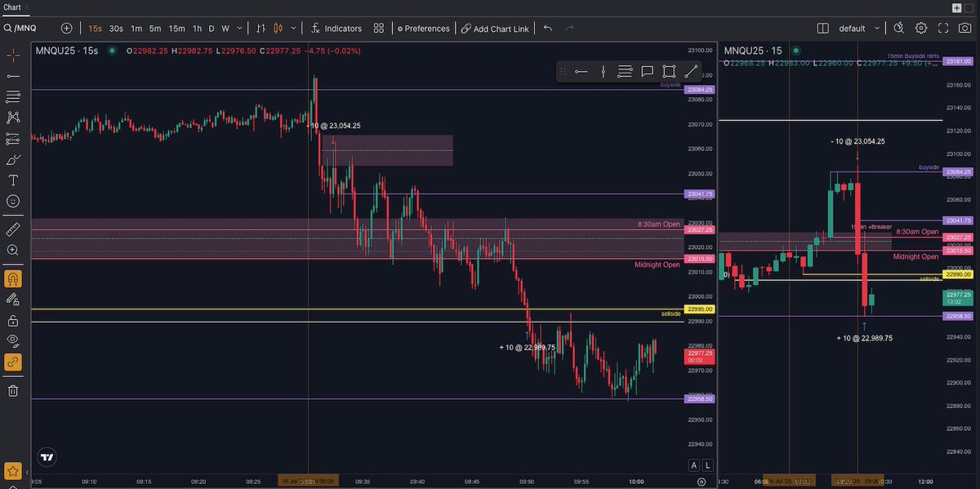The height and width of the screenshot is (489, 980).
Task: Click rectangle in floating drawing toolbar
Action: (669, 71)
